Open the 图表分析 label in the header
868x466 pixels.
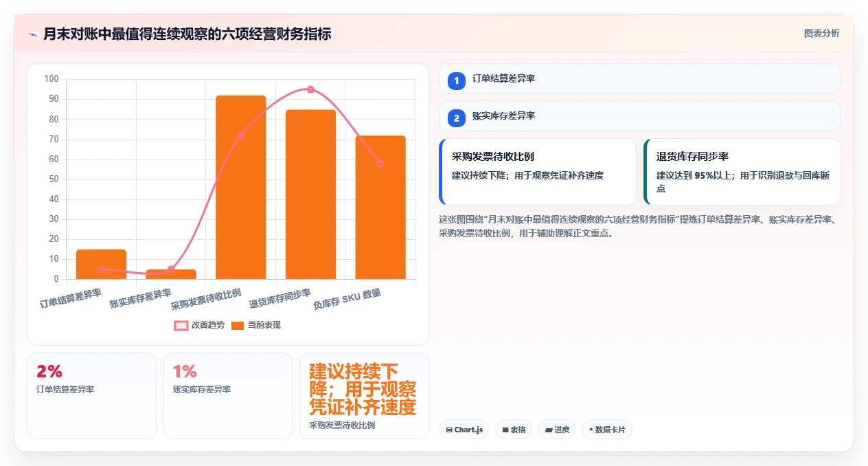(x=821, y=33)
